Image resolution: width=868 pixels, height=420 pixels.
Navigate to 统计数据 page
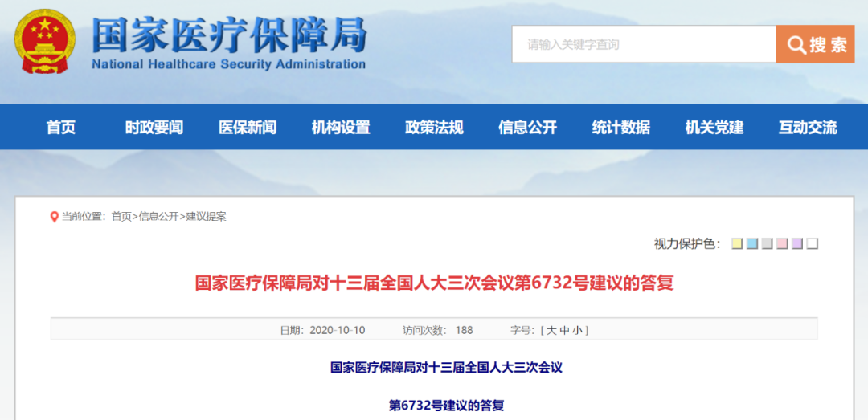point(620,127)
